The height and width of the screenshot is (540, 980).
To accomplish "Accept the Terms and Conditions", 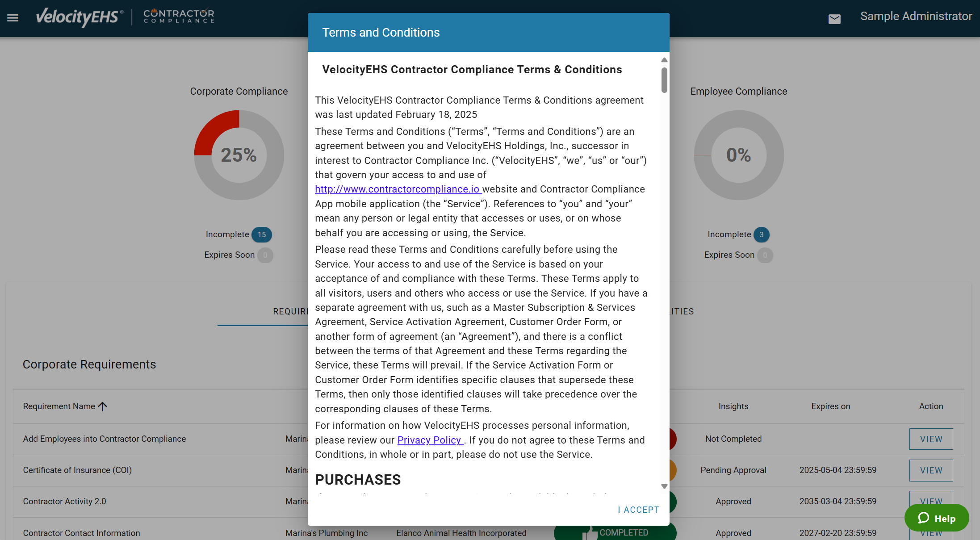I will click(638, 510).
